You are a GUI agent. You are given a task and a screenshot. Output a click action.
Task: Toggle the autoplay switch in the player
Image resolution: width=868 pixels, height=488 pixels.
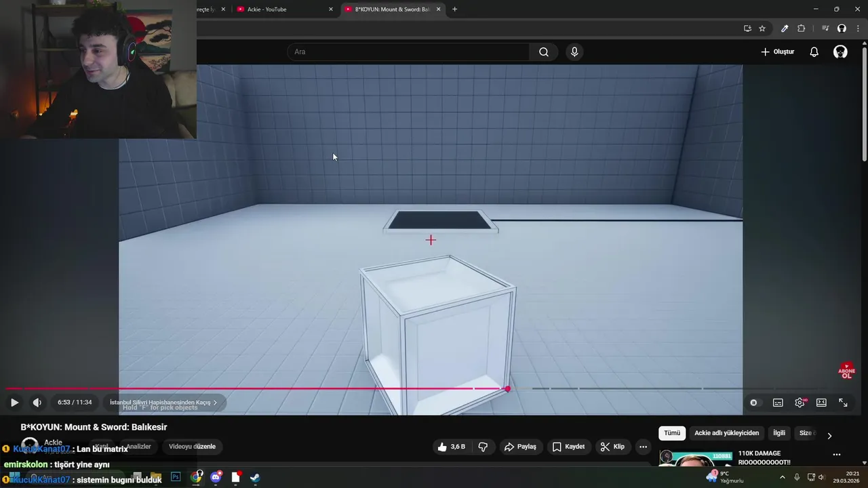tap(753, 403)
